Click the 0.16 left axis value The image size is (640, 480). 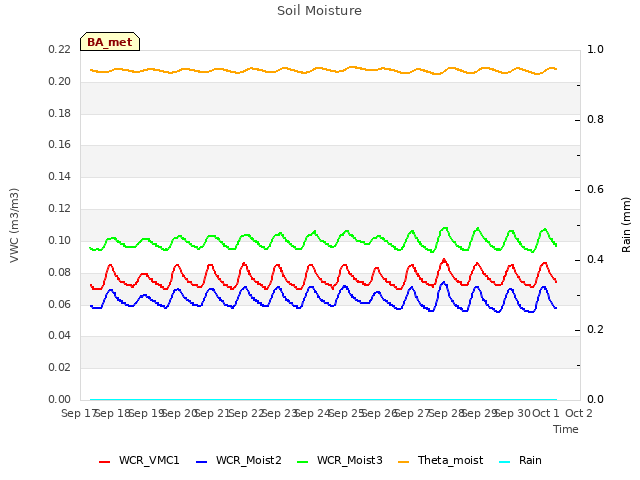(60, 144)
